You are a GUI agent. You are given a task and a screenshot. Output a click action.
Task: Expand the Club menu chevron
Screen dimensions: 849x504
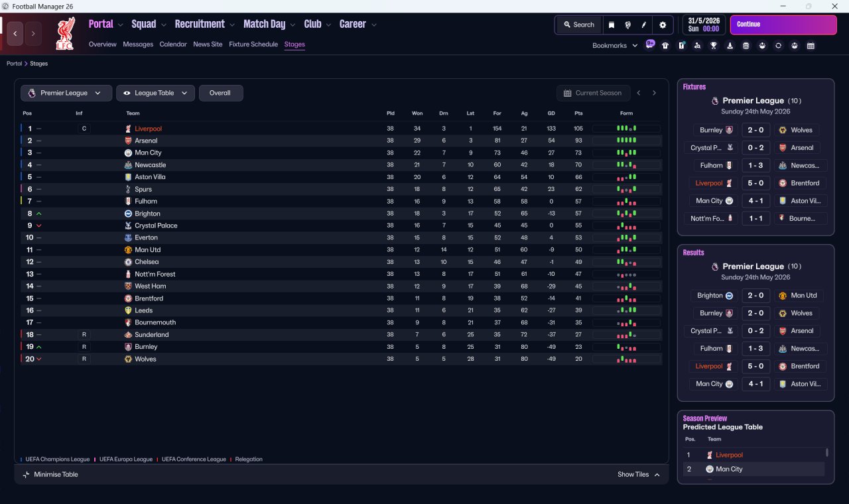328,25
